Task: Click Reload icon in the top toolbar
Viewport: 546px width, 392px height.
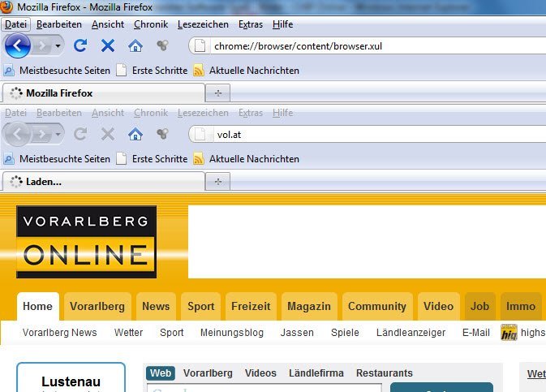Action: 80,45
